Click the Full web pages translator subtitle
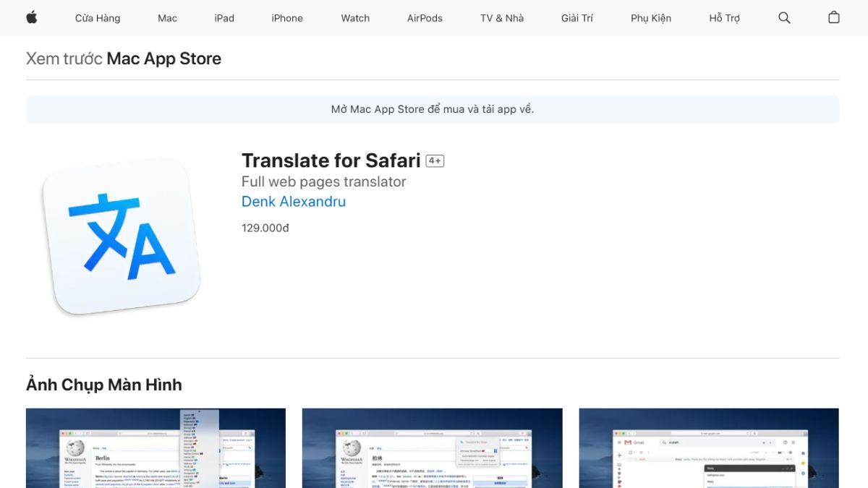868x488 pixels. point(323,181)
